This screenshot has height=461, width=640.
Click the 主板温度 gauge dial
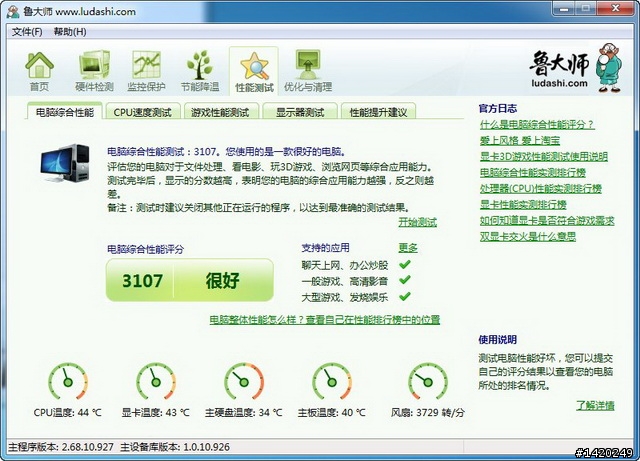pyautogui.click(x=332, y=382)
